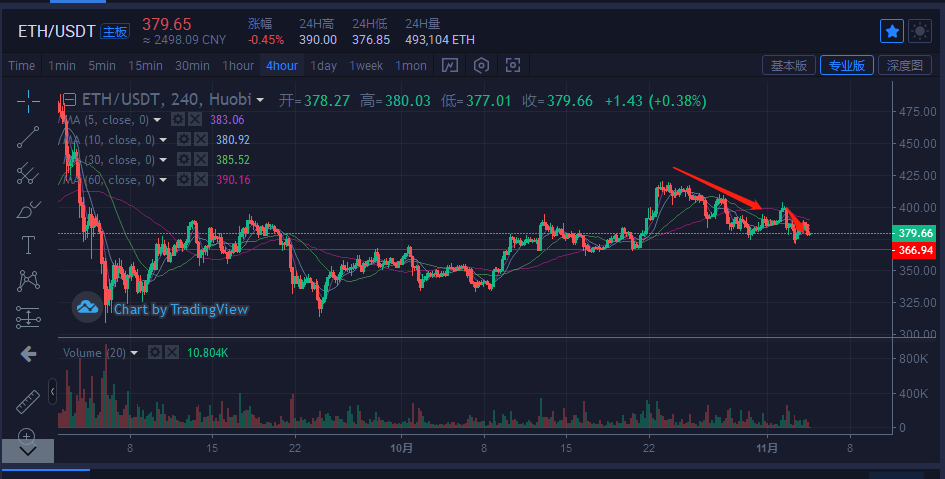Remove the MA 5 indicator
This screenshot has width=945, height=479.
pos(195,119)
